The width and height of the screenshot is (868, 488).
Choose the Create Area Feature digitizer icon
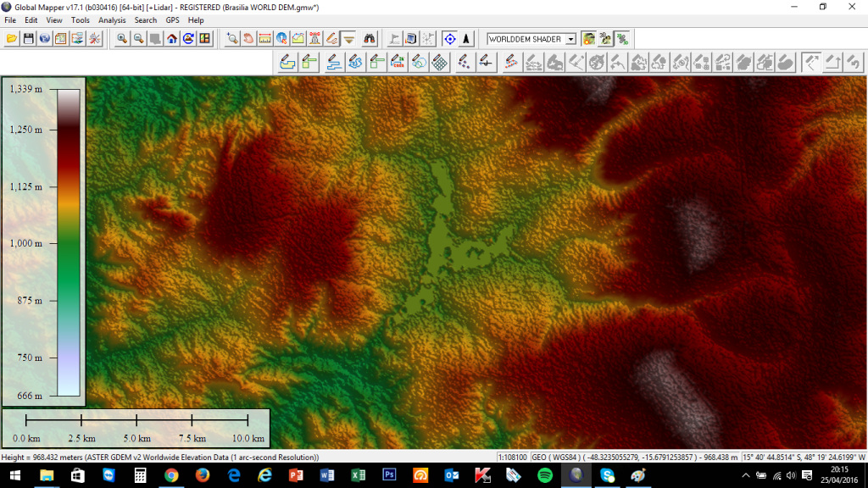[x=288, y=62]
